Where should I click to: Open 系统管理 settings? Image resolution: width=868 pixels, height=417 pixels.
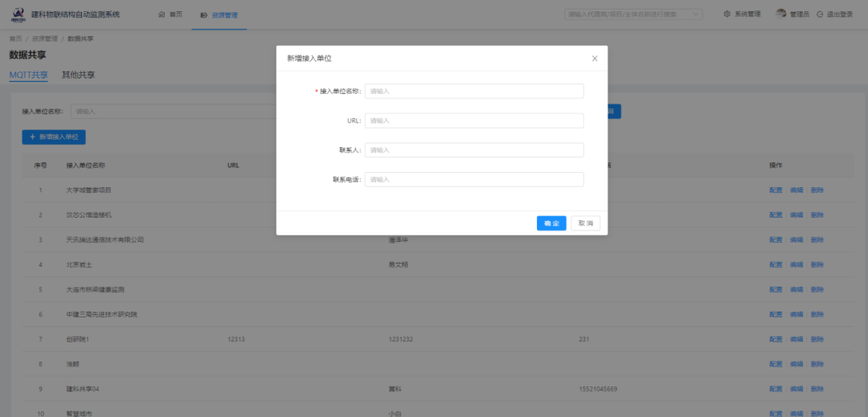point(743,14)
